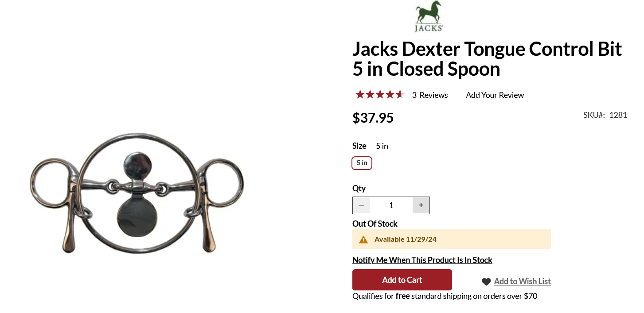Click Add Your Review link
644x313 pixels.
tap(495, 95)
